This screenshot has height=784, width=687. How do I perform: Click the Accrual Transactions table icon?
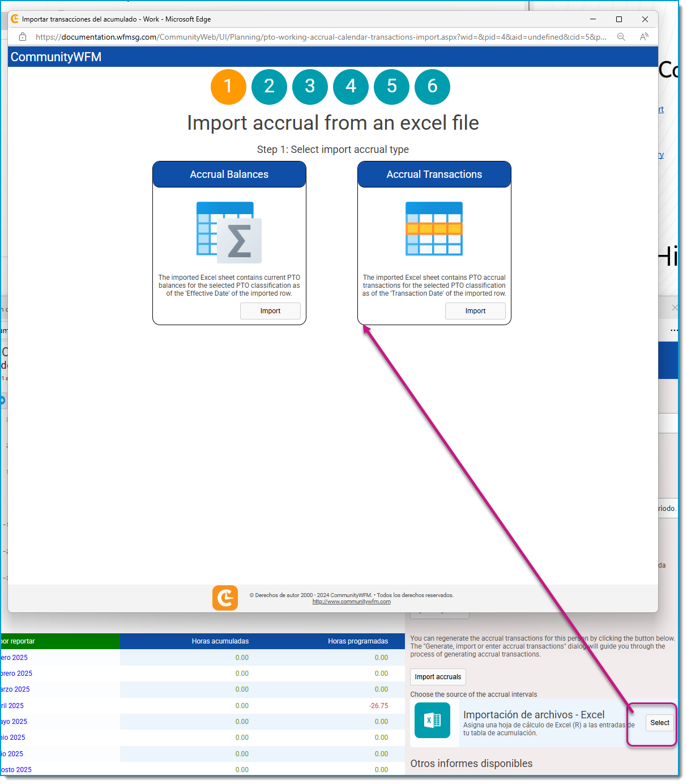click(434, 229)
